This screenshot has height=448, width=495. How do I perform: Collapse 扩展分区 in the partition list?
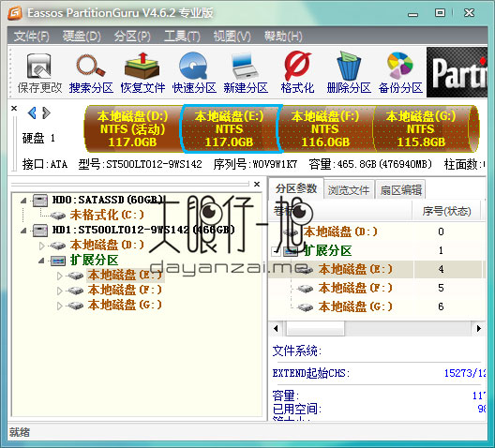[x=277, y=251]
